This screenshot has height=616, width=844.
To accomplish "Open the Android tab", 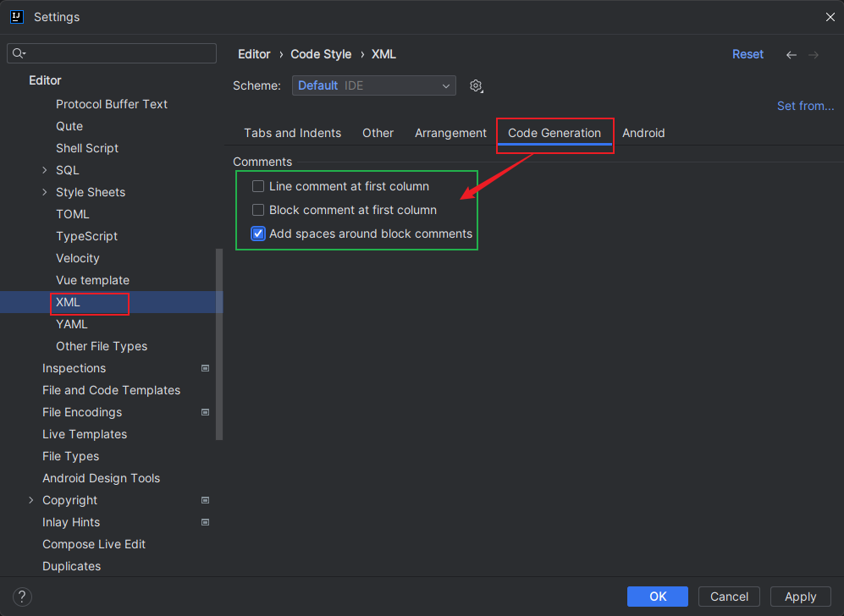I will point(643,133).
